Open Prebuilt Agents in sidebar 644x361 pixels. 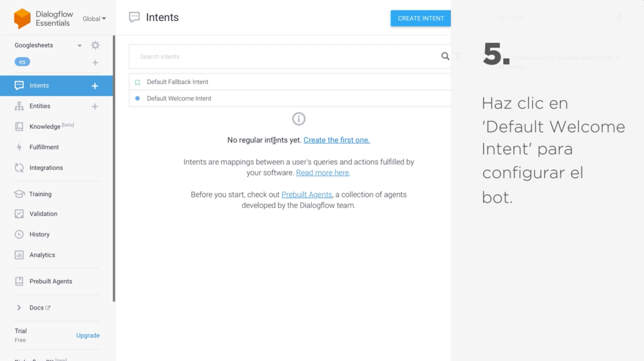coord(51,281)
